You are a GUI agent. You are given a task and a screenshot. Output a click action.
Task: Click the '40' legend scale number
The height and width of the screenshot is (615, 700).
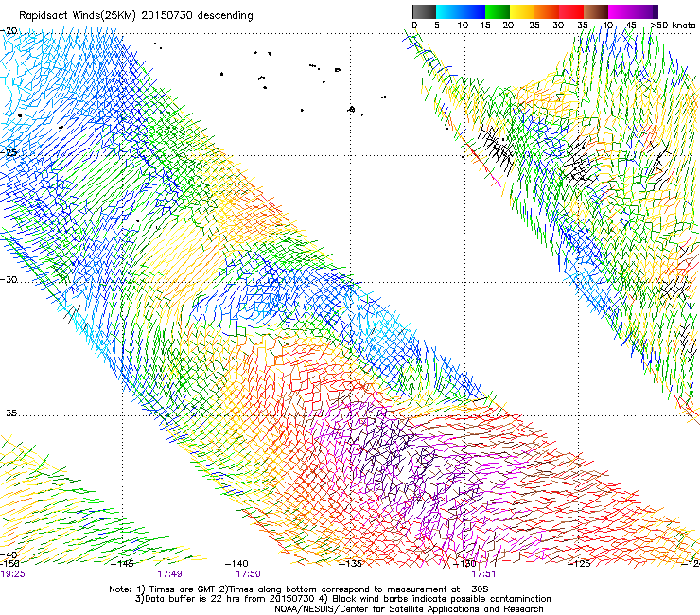point(607,26)
